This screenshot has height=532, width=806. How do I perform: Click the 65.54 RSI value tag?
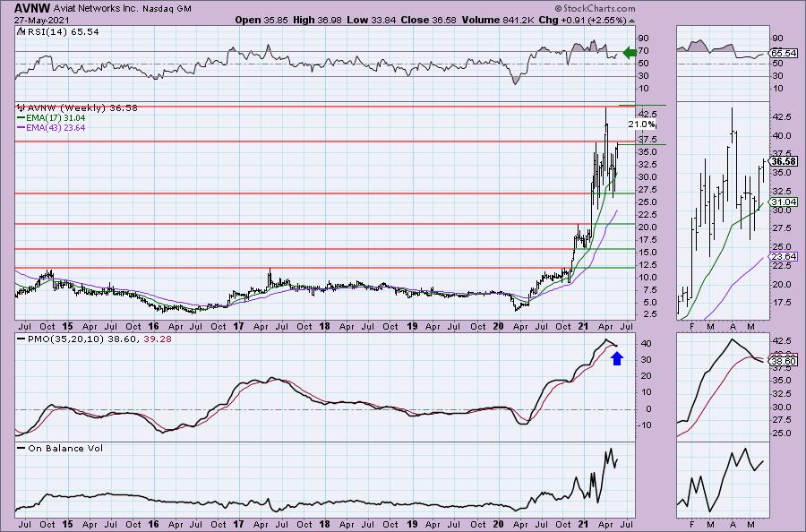tap(784, 53)
